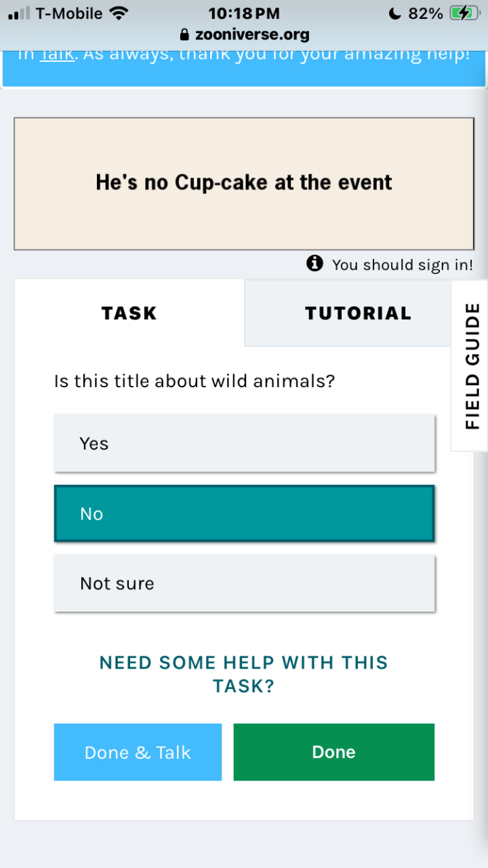The image size is (488, 868).
Task: Tap the zooniverse.org address bar
Action: pos(244,35)
